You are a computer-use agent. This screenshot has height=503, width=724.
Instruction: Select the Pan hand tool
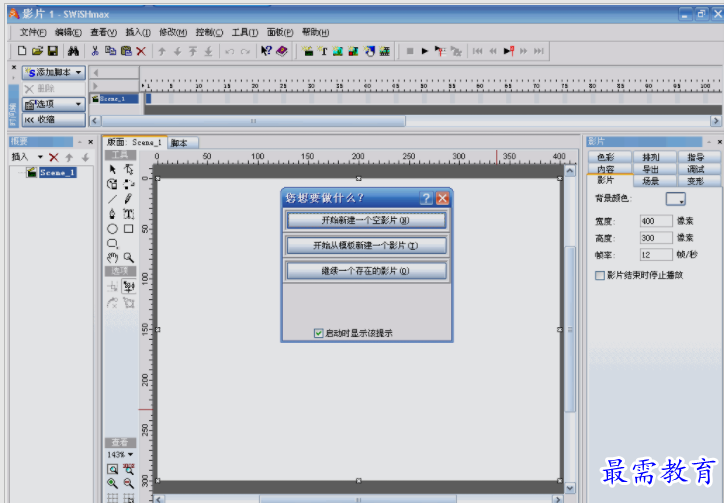point(112,258)
